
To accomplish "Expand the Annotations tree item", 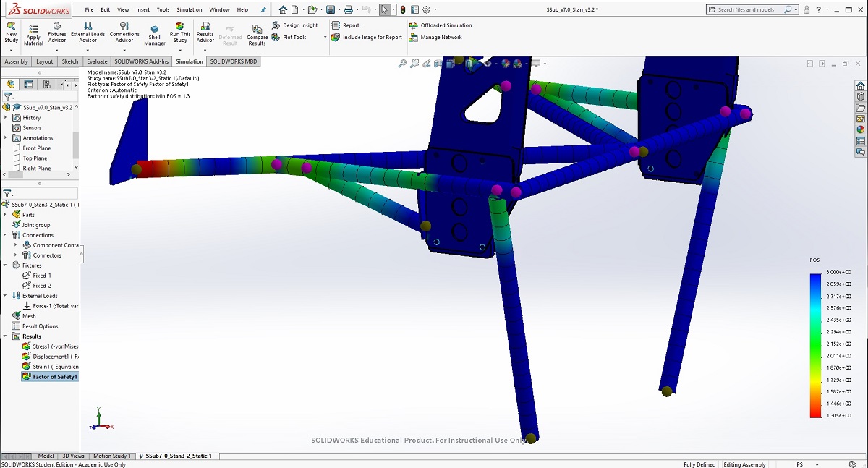I will [6, 137].
